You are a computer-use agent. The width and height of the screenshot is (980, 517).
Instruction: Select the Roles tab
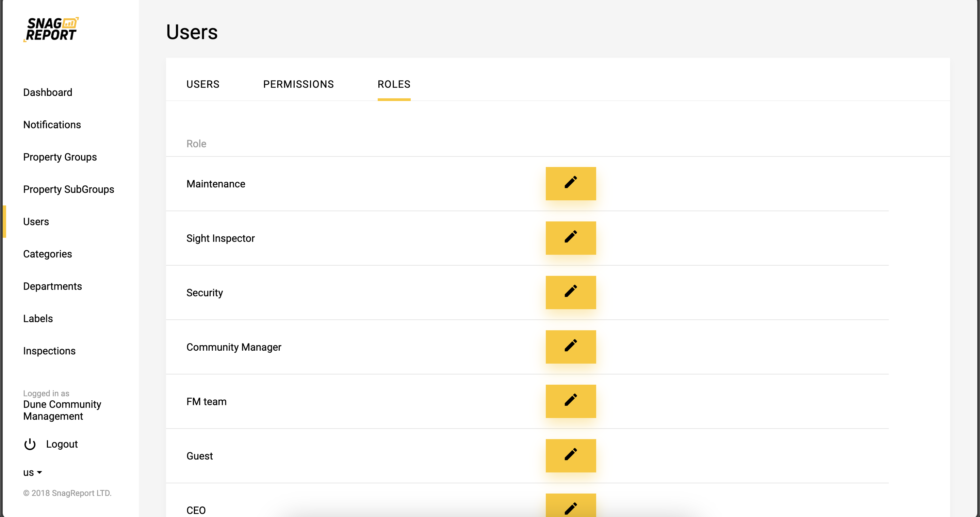[x=394, y=84]
